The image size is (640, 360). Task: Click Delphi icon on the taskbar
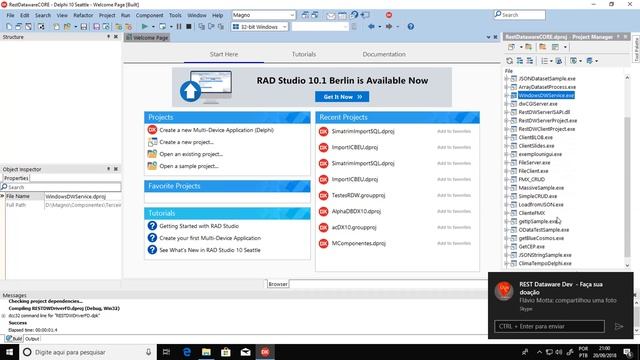[x=265, y=352]
